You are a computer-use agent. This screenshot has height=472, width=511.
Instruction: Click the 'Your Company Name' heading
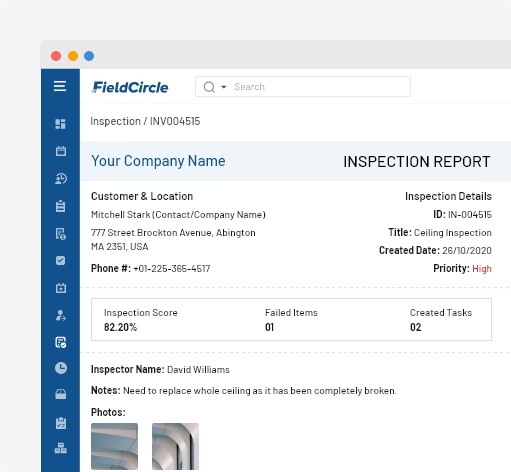click(158, 161)
